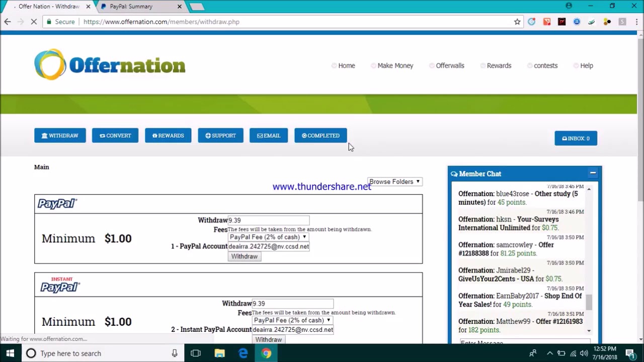Click Withdraw button in Instant PayPal section
This screenshot has height=362, width=644.
[269, 340]
